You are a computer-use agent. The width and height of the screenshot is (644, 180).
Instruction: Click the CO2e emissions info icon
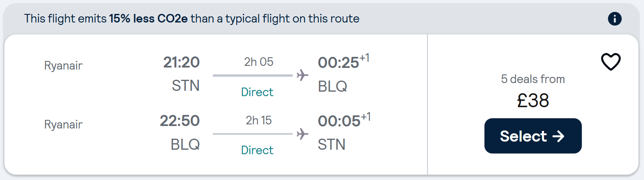(614, 19)
